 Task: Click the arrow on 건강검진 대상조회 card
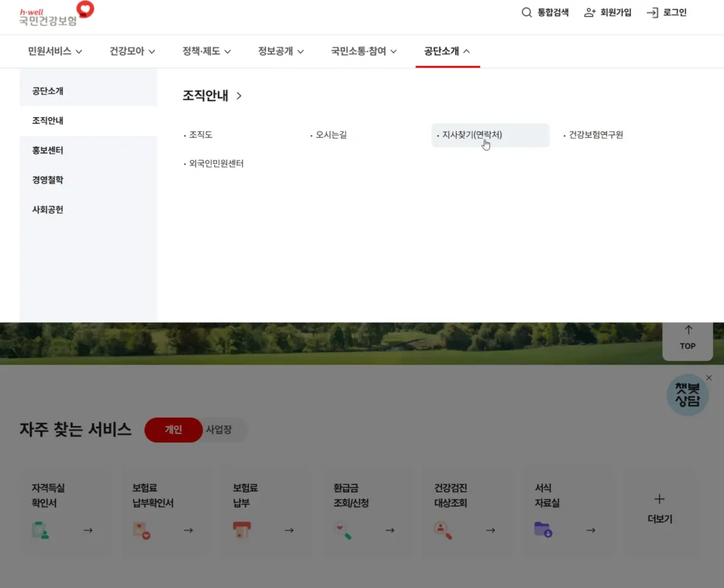491,530
